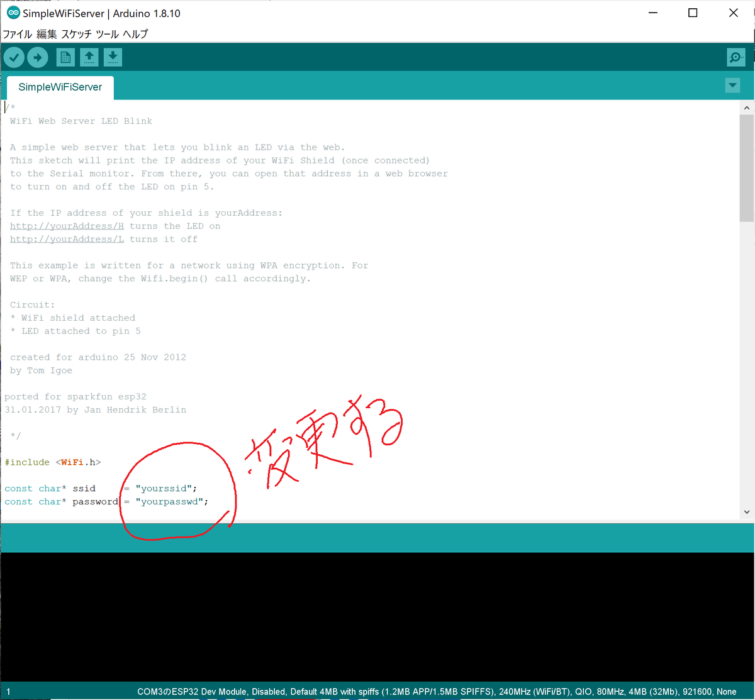Save the sketch using the down-arrow icon

pyautogui.click(x=113, y=57)
